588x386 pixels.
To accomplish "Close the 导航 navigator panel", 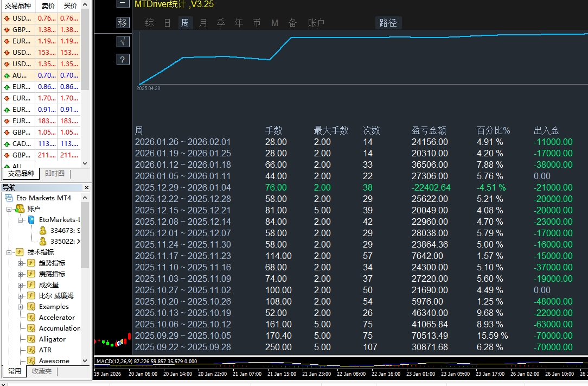I will pyautogui.click(x=87, y=187).
